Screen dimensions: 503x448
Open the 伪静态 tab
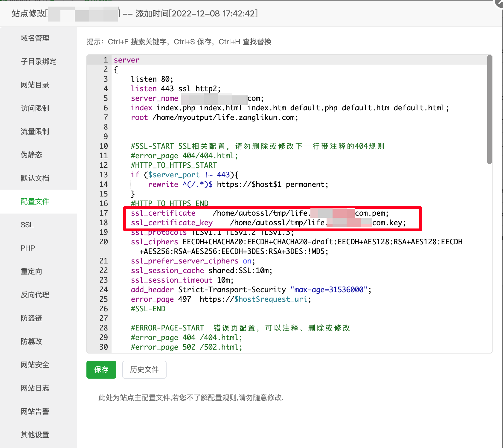coord(31,155)
